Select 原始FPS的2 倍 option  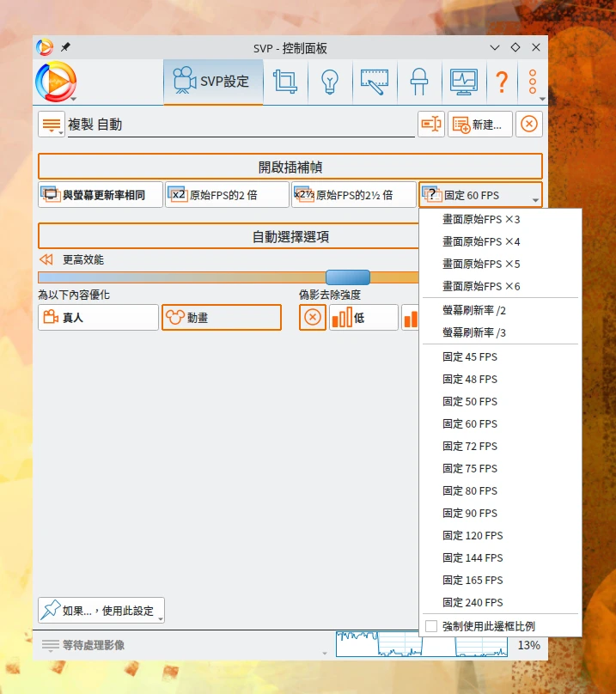[x=227, y=195]
